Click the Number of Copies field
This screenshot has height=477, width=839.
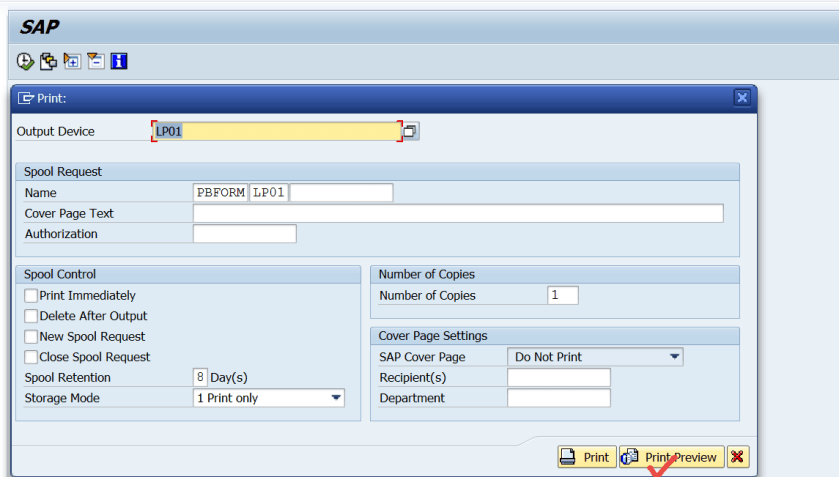click(x=562, y=295)
